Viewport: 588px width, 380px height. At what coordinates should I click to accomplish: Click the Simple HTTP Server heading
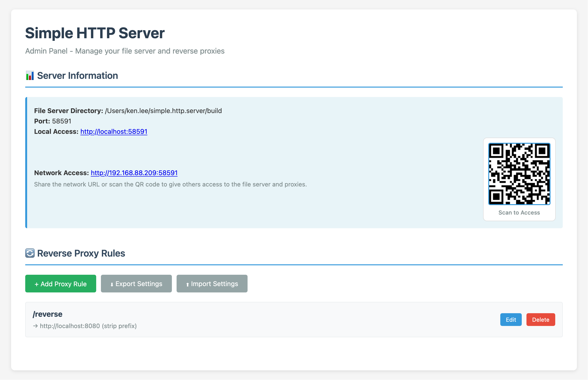point(95,33)
